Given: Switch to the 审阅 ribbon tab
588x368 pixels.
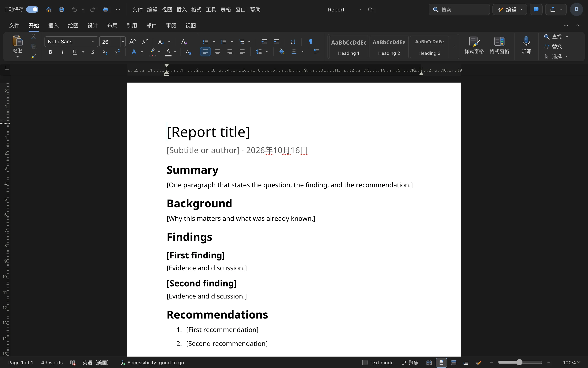Looking at the screenshot, I should (171, 26).
